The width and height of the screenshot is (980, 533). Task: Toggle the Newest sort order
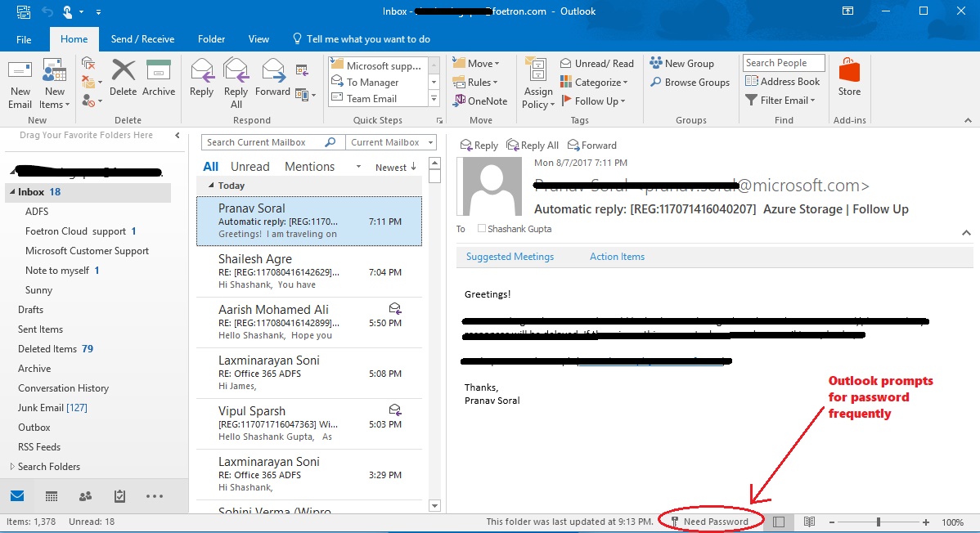[x=396, y=167]
